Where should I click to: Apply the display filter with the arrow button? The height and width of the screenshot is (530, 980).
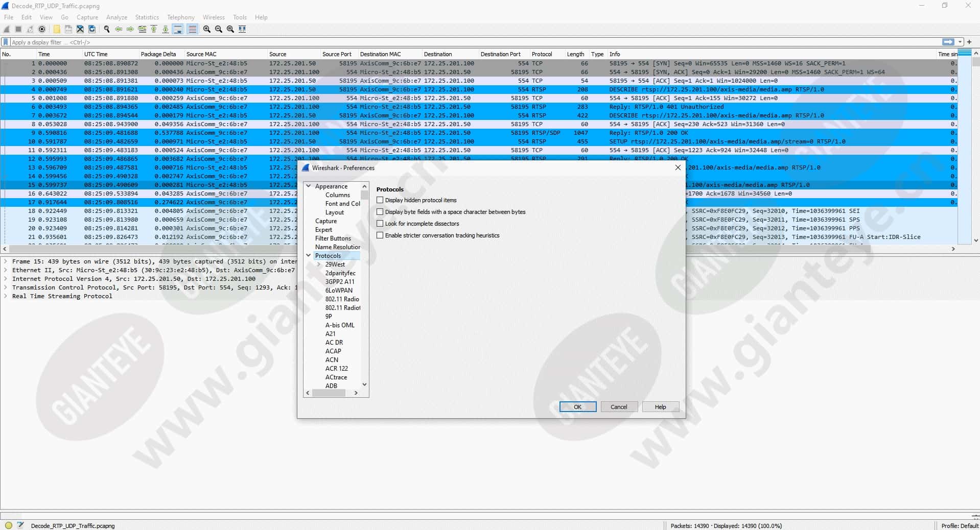948,42
